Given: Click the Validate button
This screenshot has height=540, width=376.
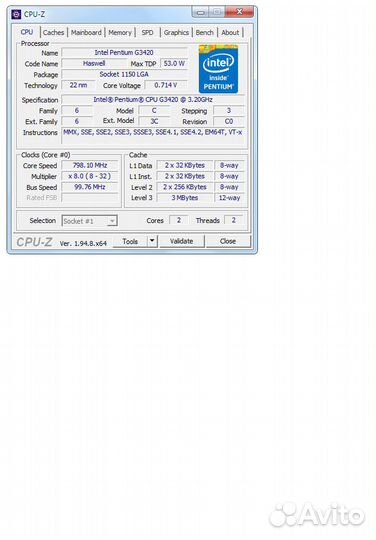Looking at the screenshot, I should [181, 241].
